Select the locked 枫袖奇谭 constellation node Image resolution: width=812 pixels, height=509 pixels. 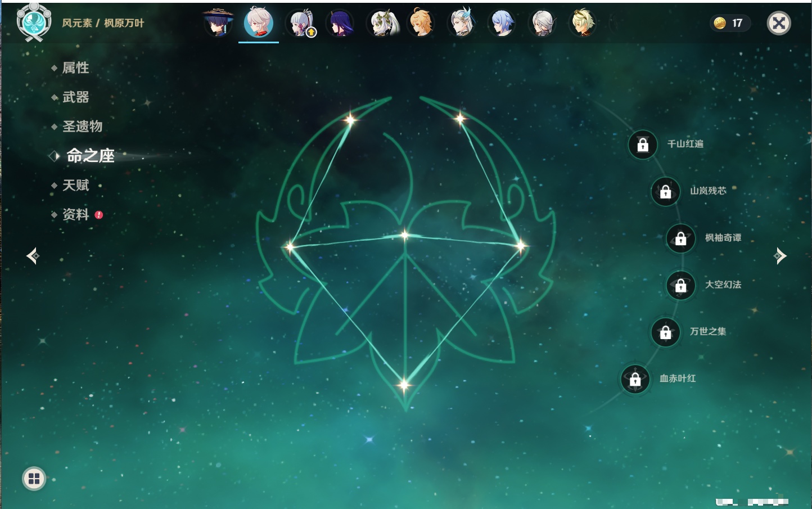pyautogui.click(x=681, y=238)
